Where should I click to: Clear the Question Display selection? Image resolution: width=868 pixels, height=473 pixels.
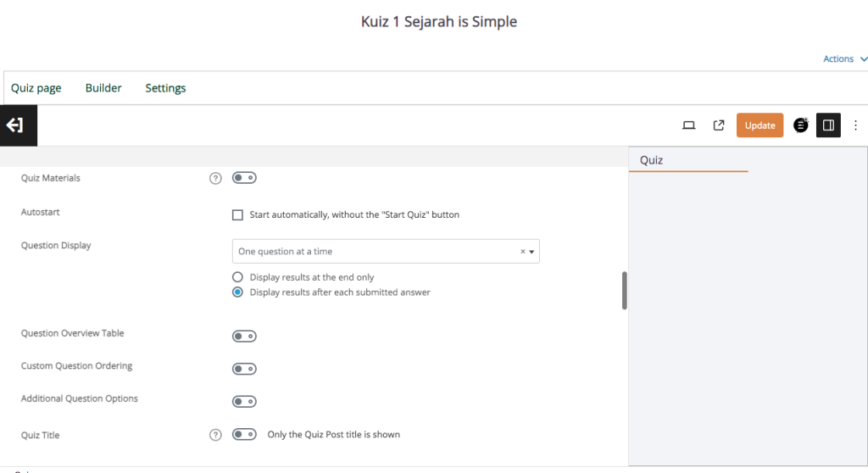coord(522,252)
